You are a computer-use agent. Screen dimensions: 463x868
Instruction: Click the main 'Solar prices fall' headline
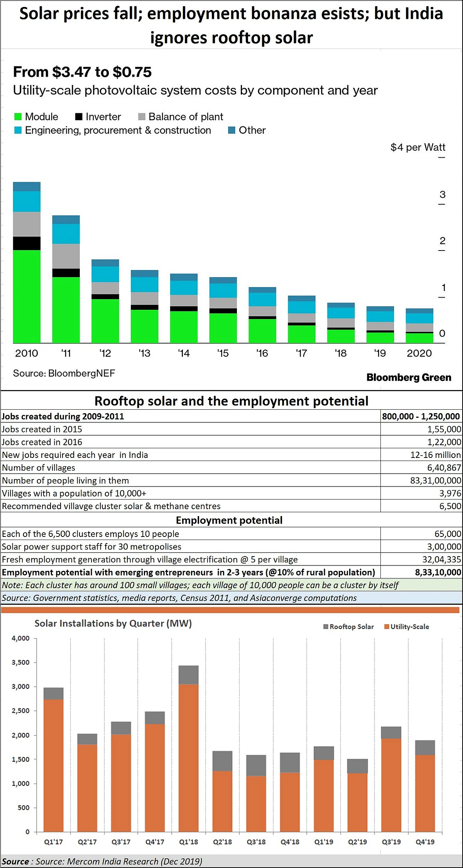coord(231,25)
